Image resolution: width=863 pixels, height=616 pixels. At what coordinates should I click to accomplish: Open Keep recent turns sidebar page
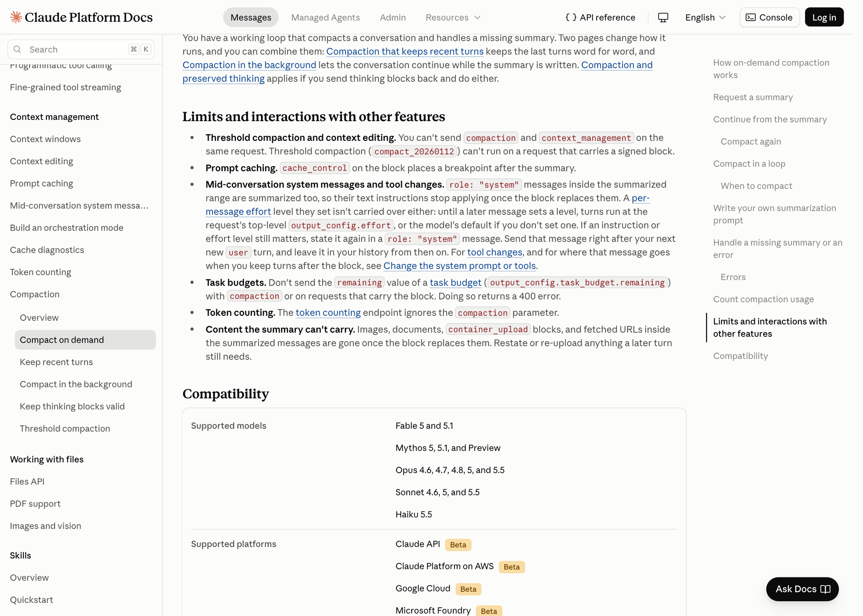pyautogui.click(x=56, y=362)
